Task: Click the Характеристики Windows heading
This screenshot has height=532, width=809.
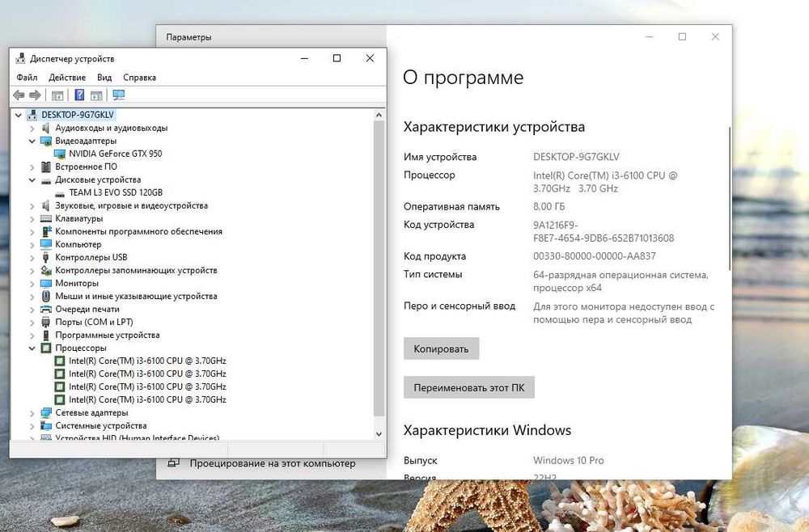Action: click(x=487, y=430)
